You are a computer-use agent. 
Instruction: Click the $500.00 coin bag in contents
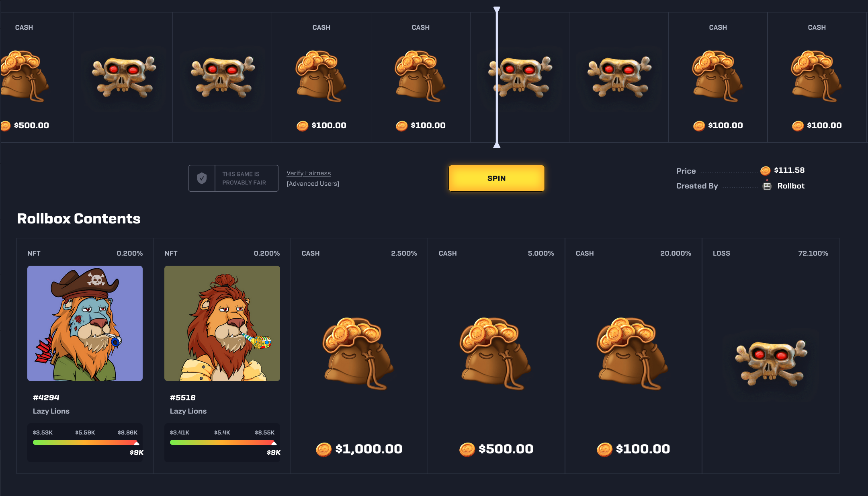495,354
